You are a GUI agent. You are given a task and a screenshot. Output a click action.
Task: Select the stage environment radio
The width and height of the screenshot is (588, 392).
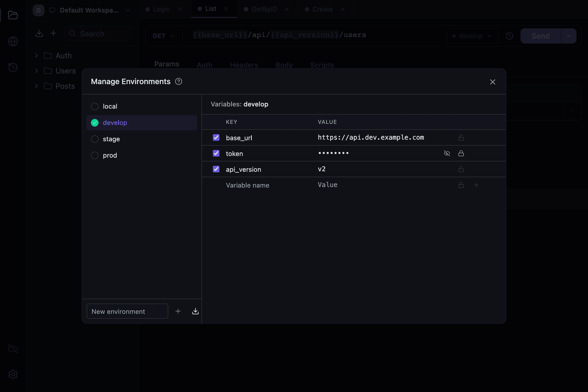pyautogui.click(x=95, y=139)
